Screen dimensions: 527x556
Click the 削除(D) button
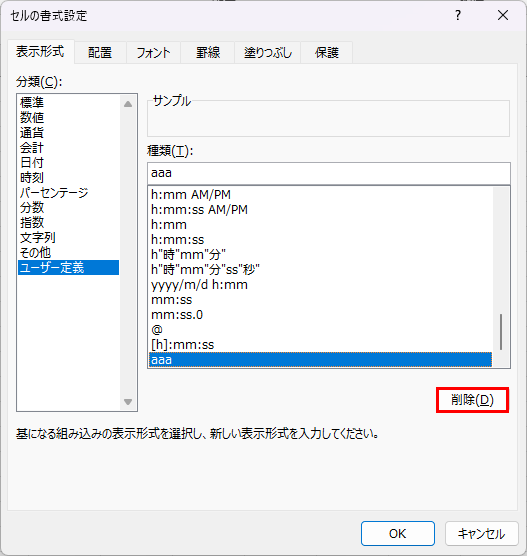coord(472,400)
